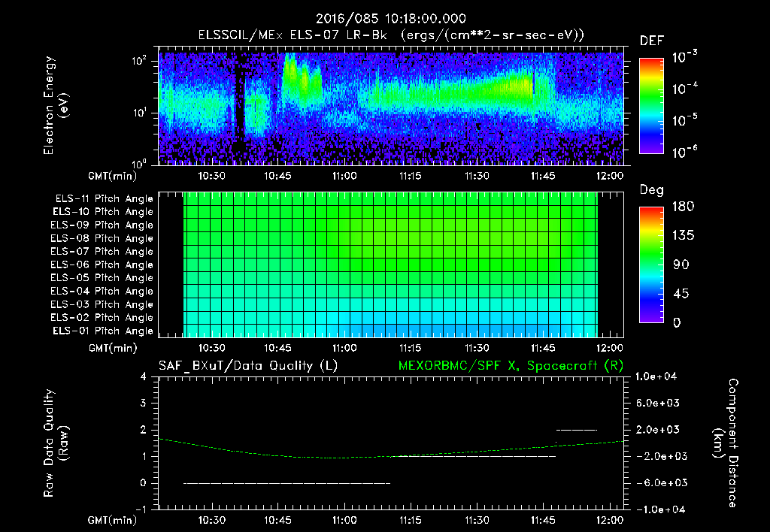Click the Deg pitch angle color scale bar
This screenshot has width=770, height=532.
(x=651, y=264)
